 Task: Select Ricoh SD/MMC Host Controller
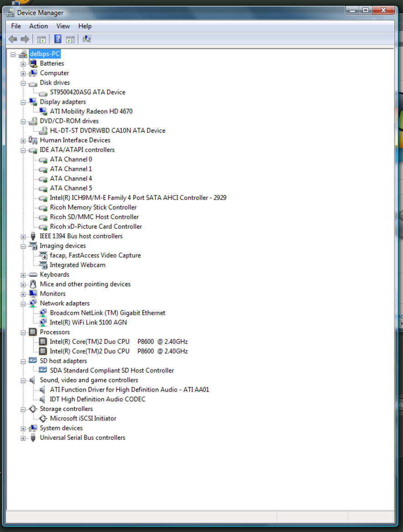[x=95, y=217]
